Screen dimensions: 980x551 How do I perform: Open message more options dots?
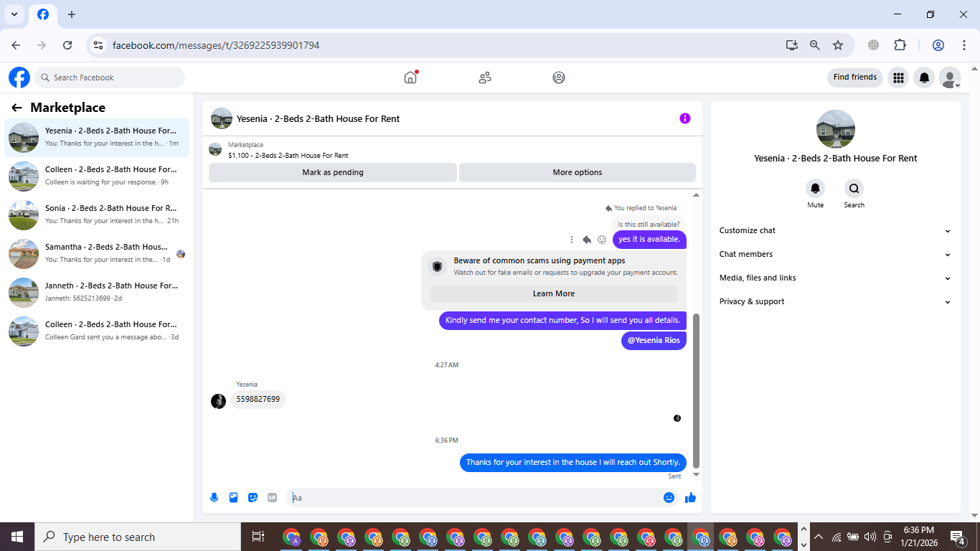coord(571,240)
